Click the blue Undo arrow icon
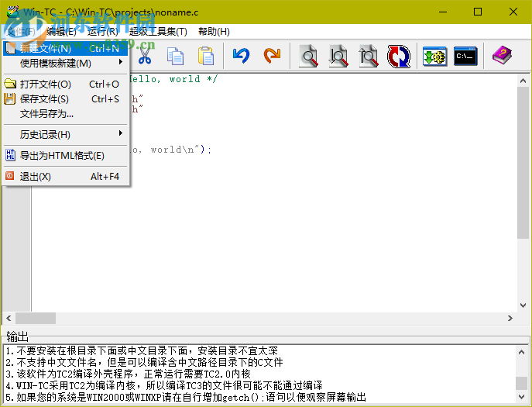532x407 pixels. click(x=242, y=56)
